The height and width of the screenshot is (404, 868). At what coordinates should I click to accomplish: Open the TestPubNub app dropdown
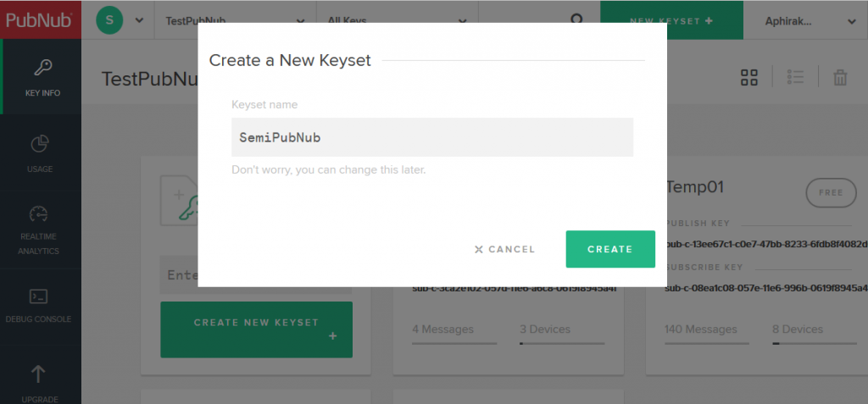pos(234,19)
